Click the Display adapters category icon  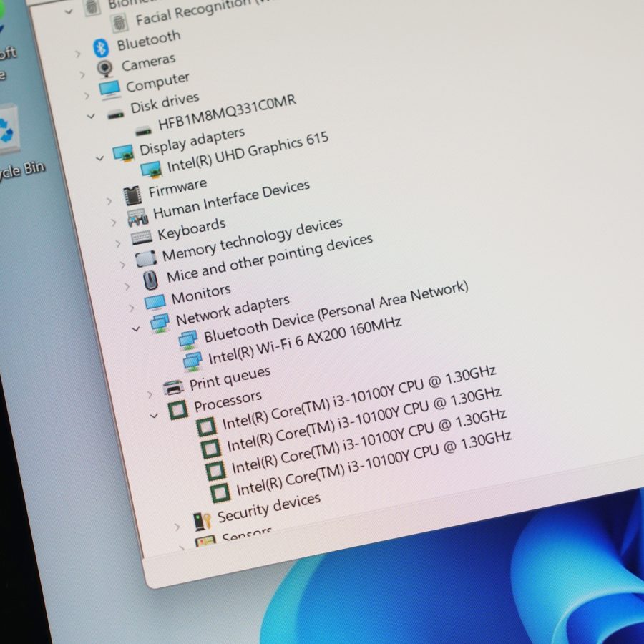pyautogui.click(x=123, y=153)
